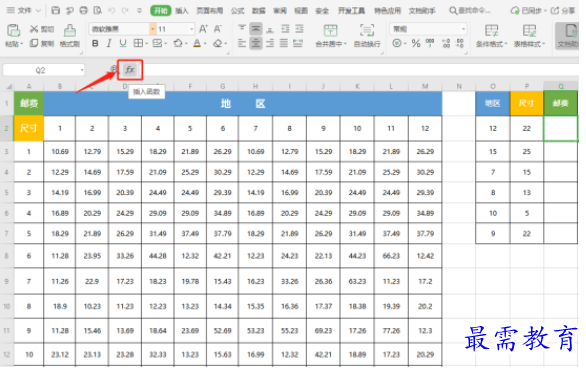The width and height of the screenshot is (586, 370).
Task: Toggle center horizontal alignment
Action: (256, 43)
